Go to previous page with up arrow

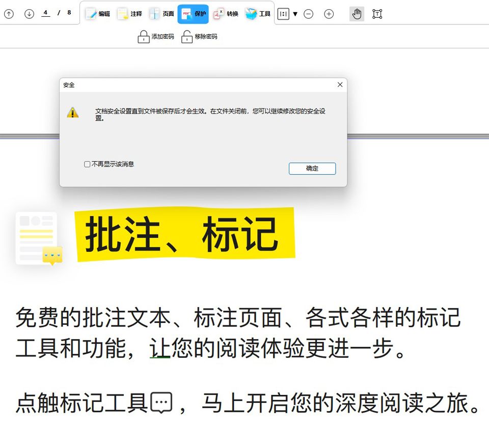click(x=9, y=14)
